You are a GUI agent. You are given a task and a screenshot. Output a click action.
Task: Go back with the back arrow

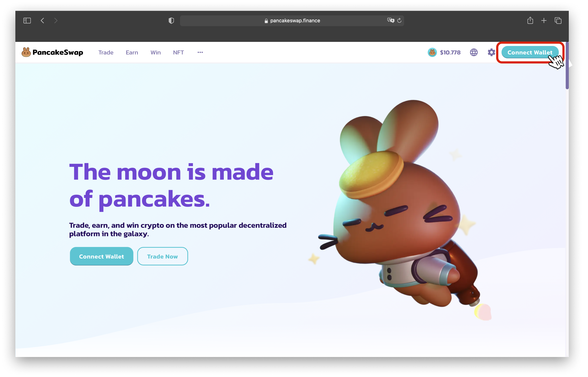(42, 21)
